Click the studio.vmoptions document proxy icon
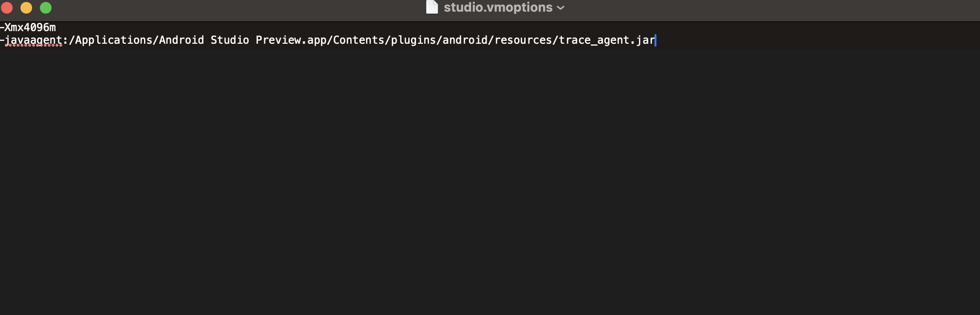980x315 pixels. pyautogui.click(x=432, y=7)
